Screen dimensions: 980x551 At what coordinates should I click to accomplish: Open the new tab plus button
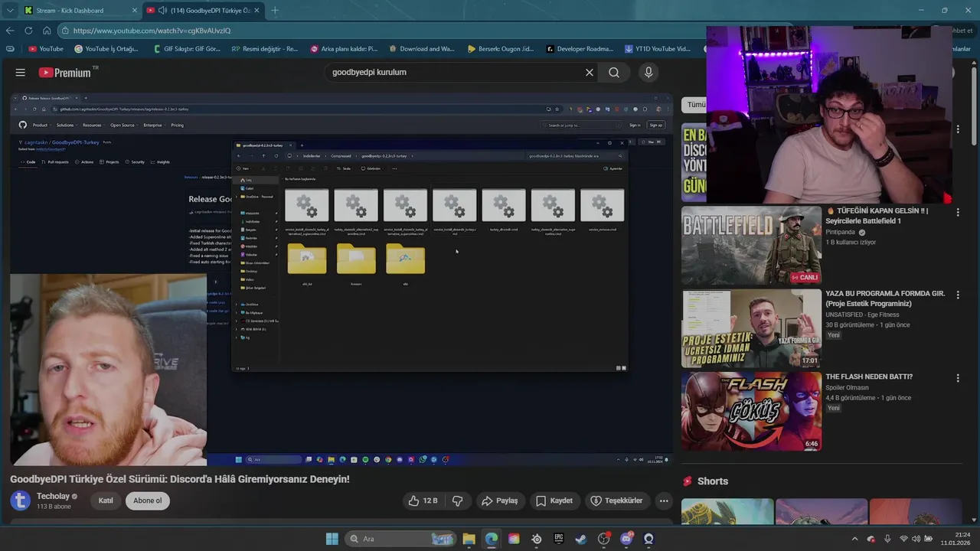(x=275, y=10)
